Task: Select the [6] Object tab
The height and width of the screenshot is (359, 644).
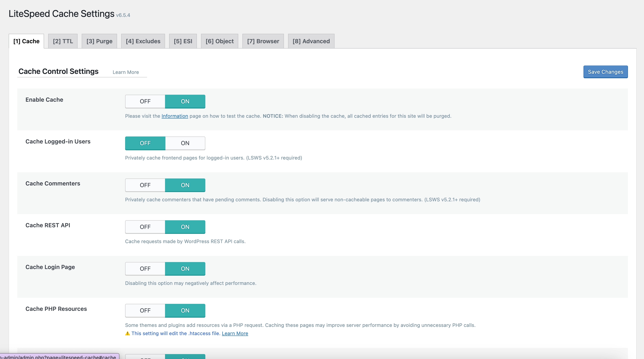Action: (x=220, y=41)
